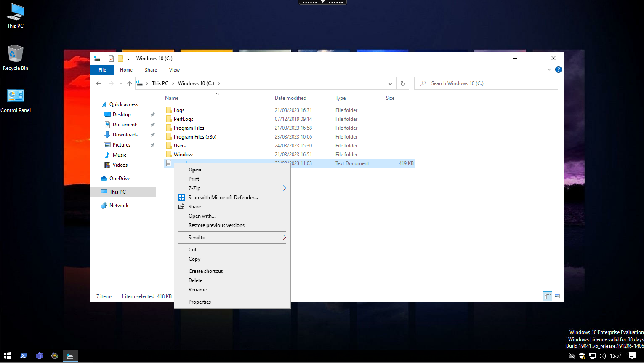644x363 pixels.
Task: Switch to details view layout
Action: (548, 296)
